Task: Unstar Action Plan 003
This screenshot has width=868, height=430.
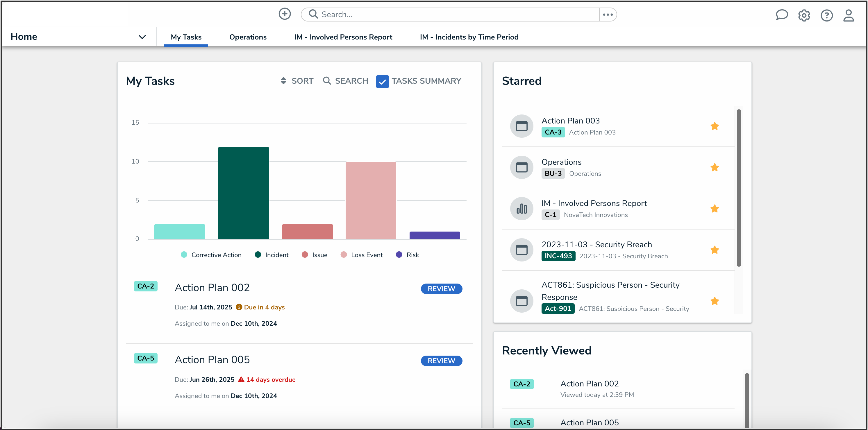Action: click(714, 126)
